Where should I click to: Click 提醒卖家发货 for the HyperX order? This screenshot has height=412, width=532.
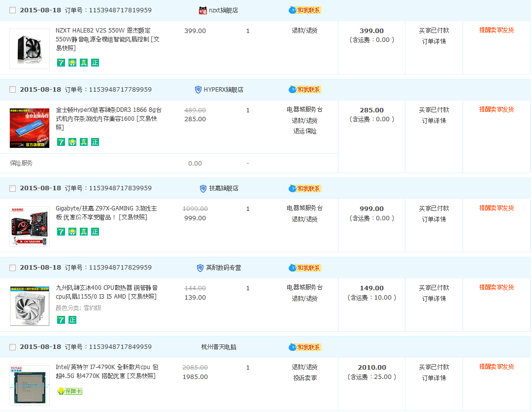[497, 109]
